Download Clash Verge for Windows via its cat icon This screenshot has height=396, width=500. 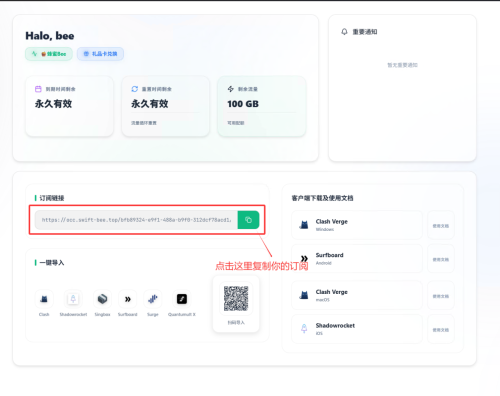pos(304,225)
